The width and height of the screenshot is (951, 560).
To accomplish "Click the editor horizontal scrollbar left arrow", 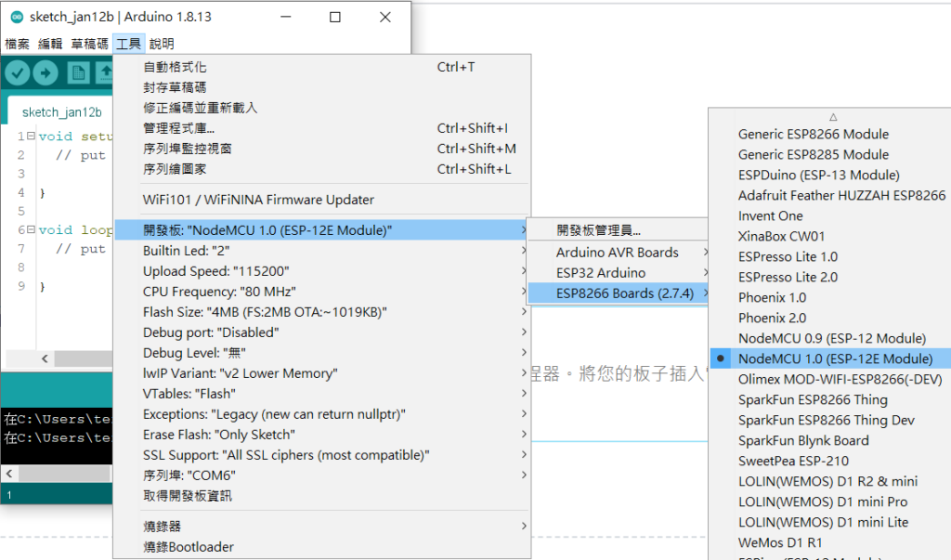I will (44, 358).
